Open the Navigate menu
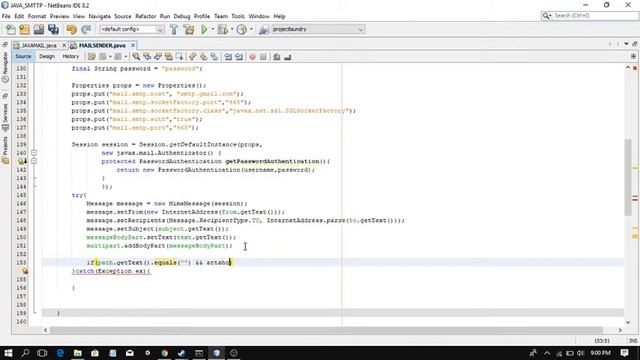640x360 pixels. 100,16
